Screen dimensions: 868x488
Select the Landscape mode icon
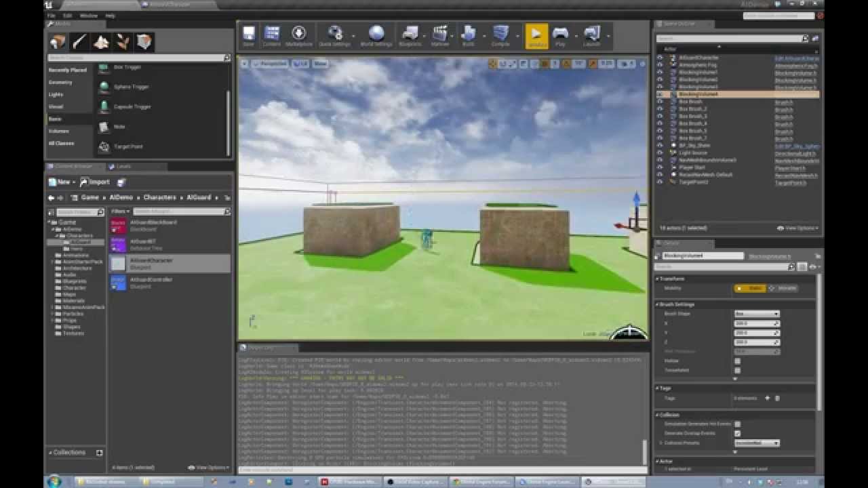tap(101, 42)
